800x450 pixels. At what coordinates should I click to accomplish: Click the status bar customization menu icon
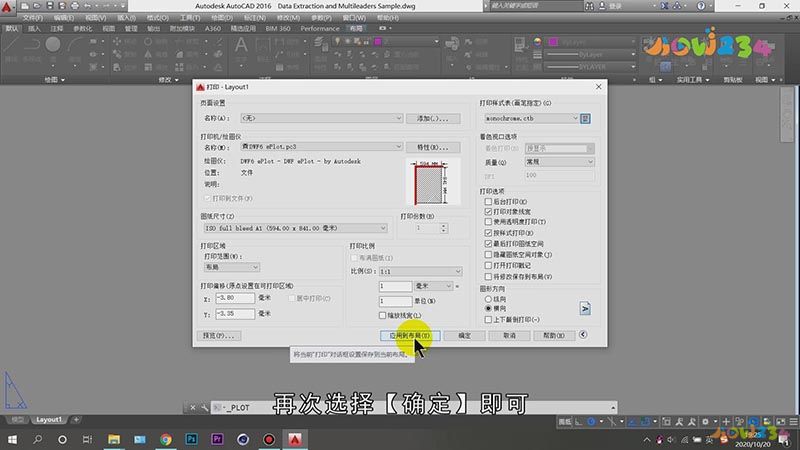(793, 421)
